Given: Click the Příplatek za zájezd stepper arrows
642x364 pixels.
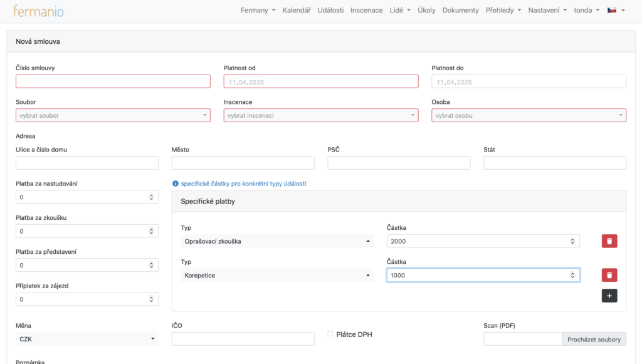Looking at the screenshot, I should [x=151, y=299].
